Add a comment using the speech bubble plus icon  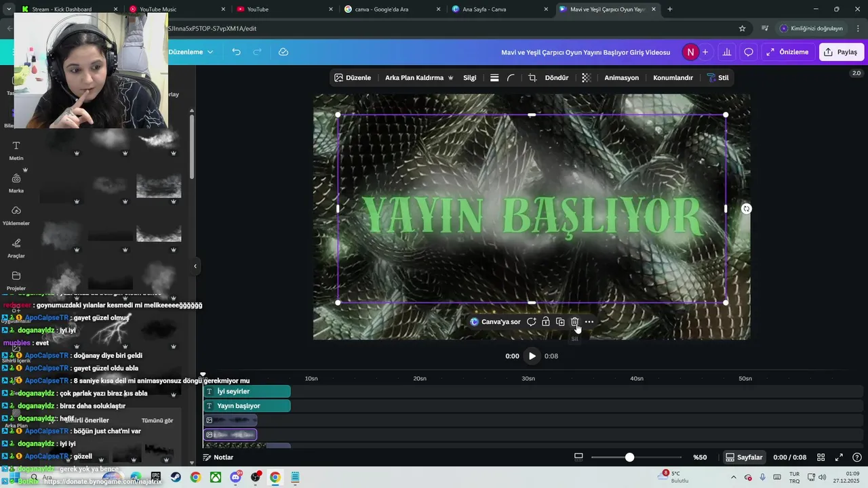tap(532, 322)
